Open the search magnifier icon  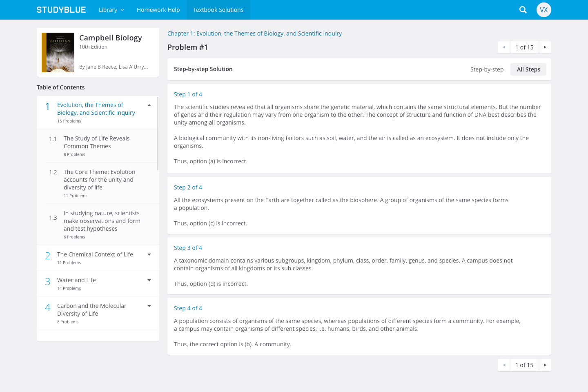523,10
